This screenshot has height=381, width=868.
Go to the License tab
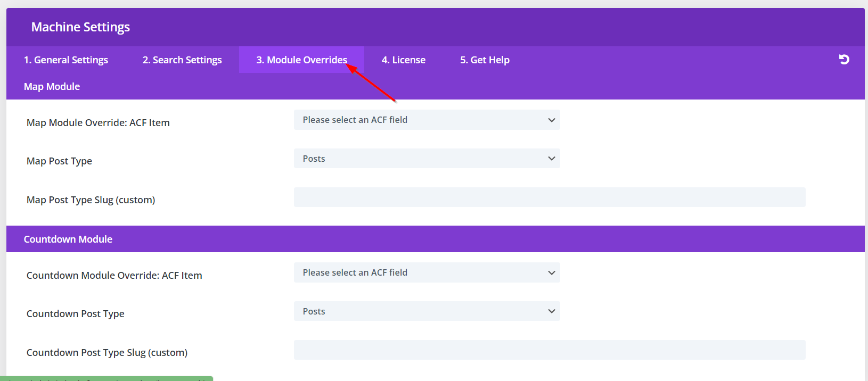[x=403, y=60]
